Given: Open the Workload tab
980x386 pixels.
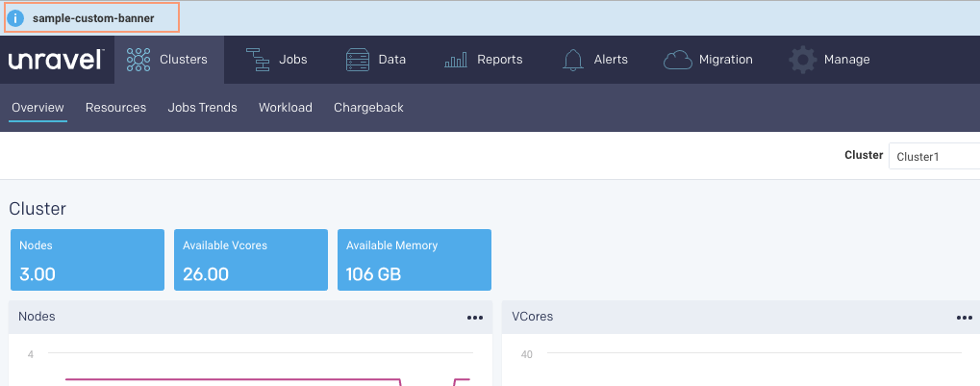Looking at the screenshot, I should (x=286, y=108).
